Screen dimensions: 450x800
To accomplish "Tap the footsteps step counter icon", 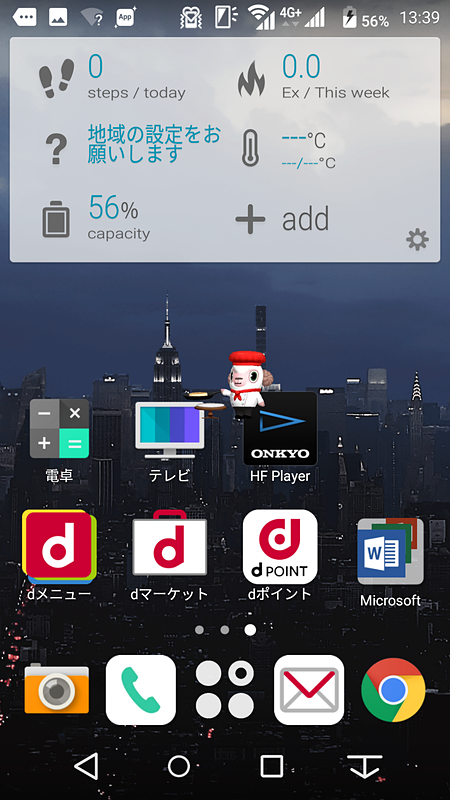I will [57, 78].
